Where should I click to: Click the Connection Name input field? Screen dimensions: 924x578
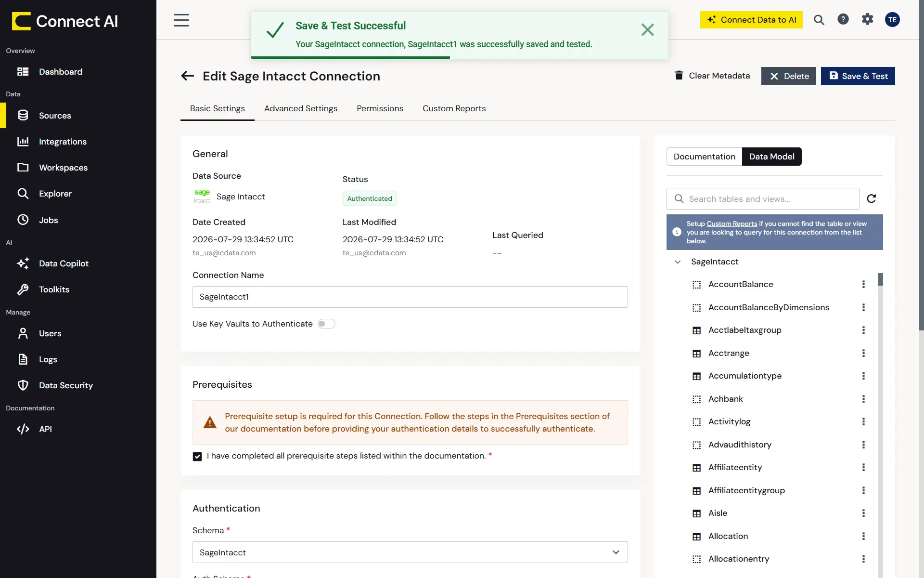(x=410, y=297)
